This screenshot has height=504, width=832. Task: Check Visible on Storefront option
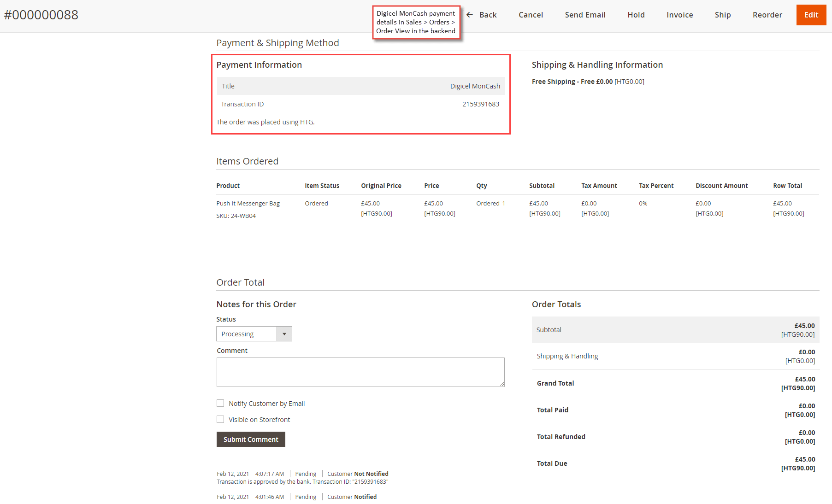click(220, 419)
